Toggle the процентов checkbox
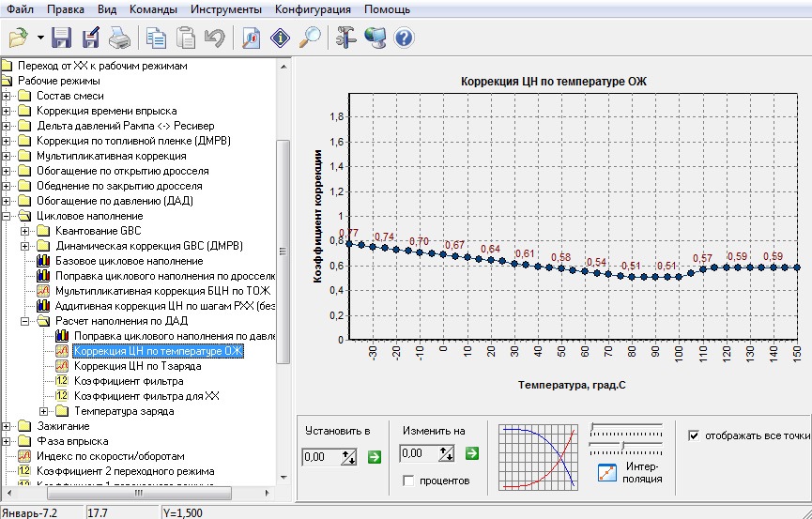This screenshot has height=519, width=812. (x=408, y=481)
